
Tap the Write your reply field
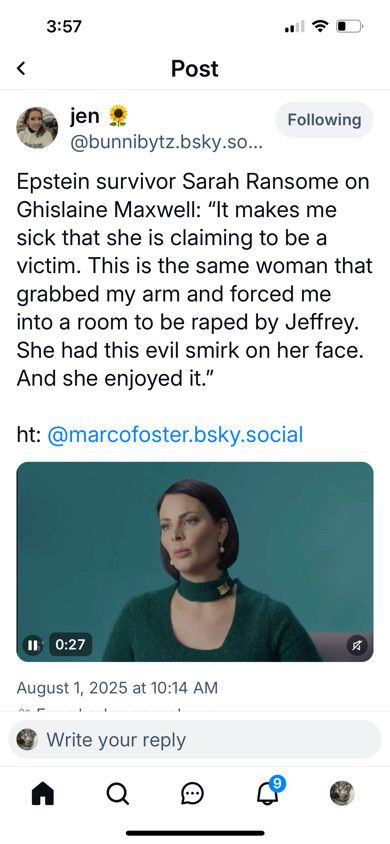coord(195,740)
